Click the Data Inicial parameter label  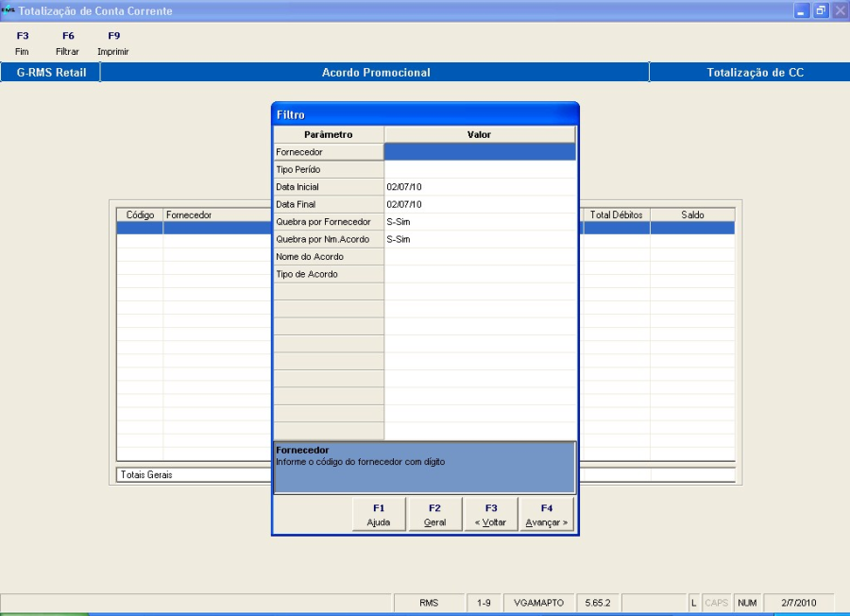pos(329,186)
